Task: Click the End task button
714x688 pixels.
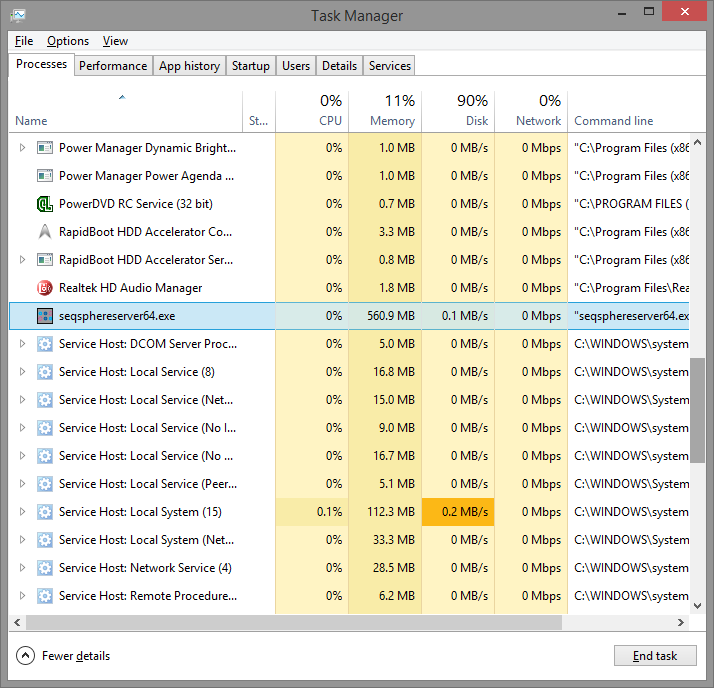Action: (655, 656)
